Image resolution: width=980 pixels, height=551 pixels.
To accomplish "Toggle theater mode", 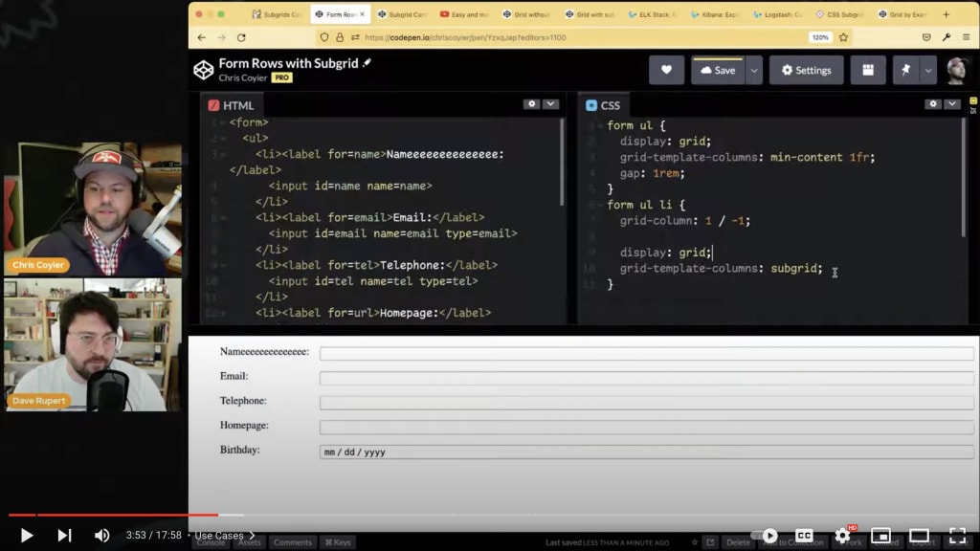I will point(919,536).
